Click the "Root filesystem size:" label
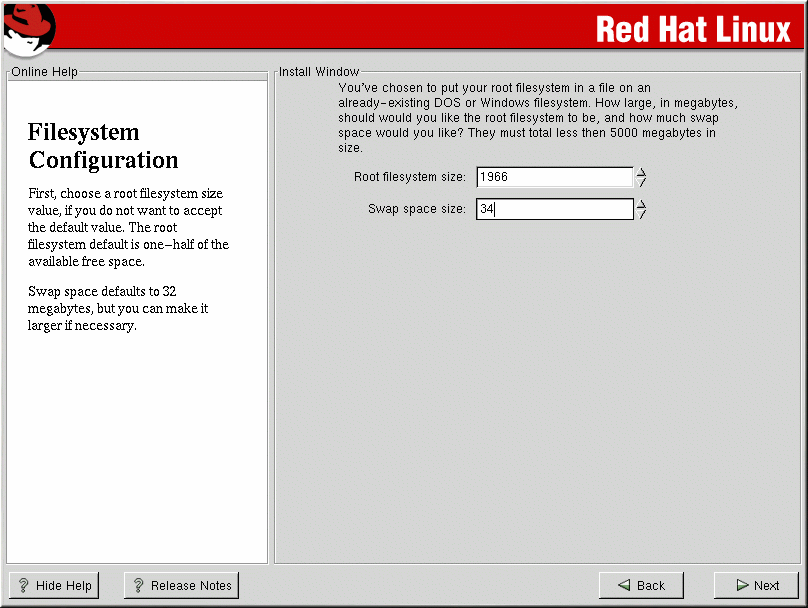The image size is (808, 608). click(x=410, y=177)
